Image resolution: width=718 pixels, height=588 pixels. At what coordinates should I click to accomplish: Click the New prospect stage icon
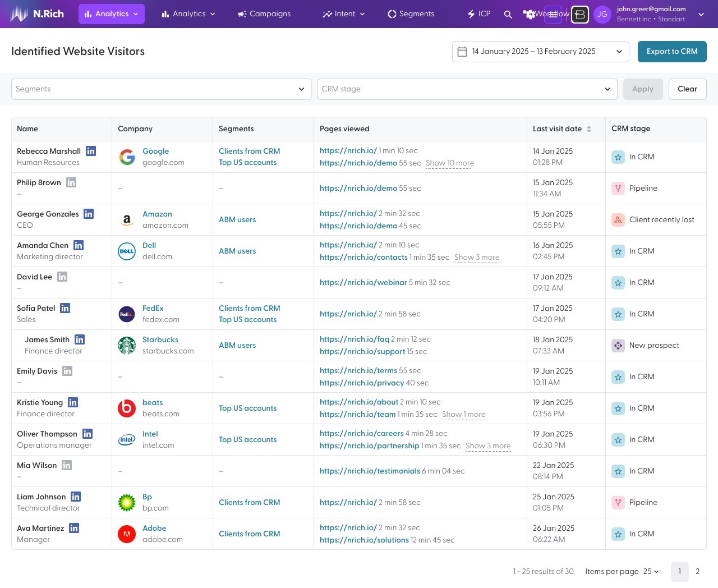click(x=618, y=346)
